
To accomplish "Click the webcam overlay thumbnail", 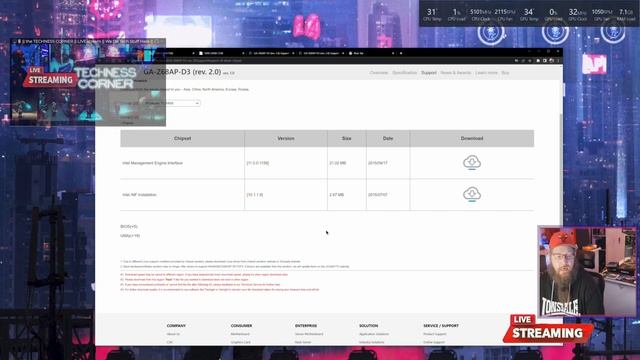I will click(x=587, y=271).
